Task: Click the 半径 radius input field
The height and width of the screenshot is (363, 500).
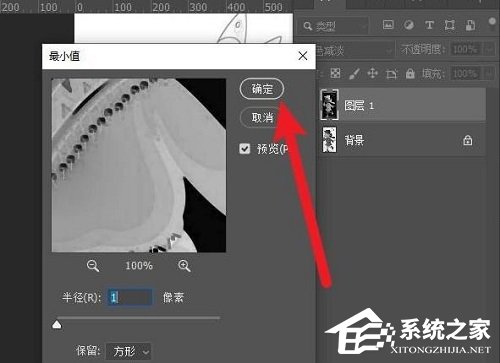Action: [130, 297]
